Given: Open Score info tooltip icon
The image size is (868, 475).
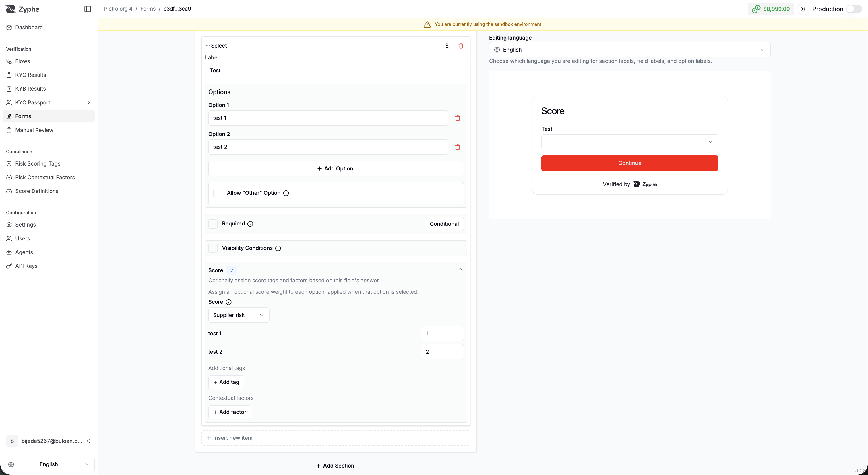Looking at the screenshot, I should 228,302.
